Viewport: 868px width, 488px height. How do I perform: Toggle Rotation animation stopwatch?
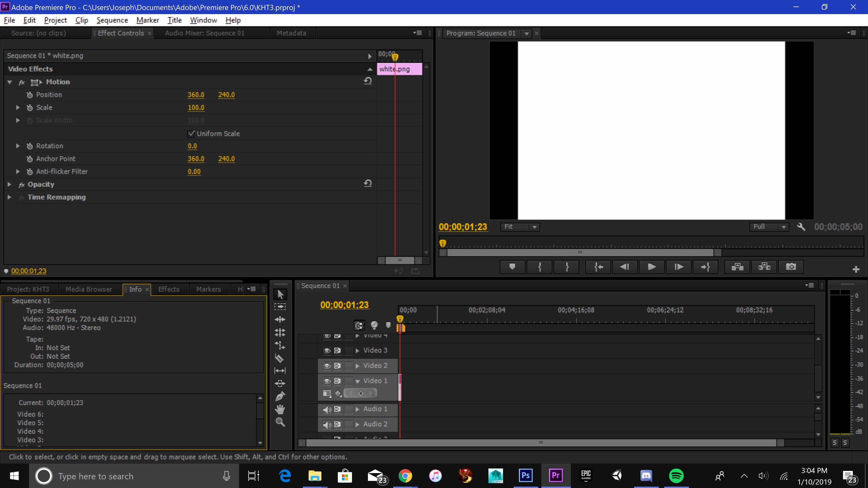click(30, 146)
